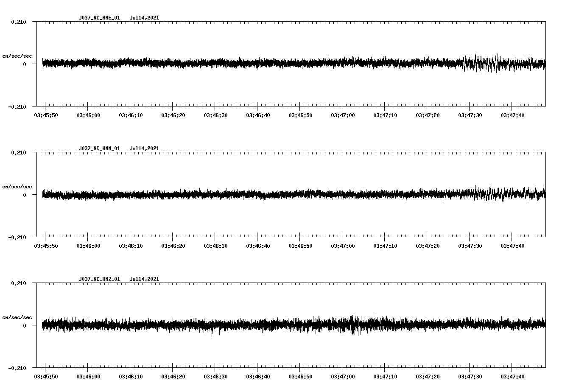Click the -0.210 lower limit on the HNN axis
Viewport: 576px width, 392px height.
17,237
